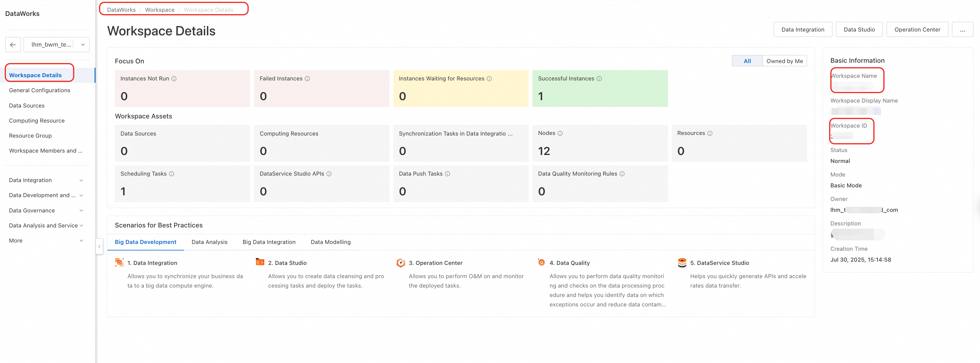Screen dimensions: 980x363
Task: Click the Data Studio orange code icon
Action: coord(260,262)
